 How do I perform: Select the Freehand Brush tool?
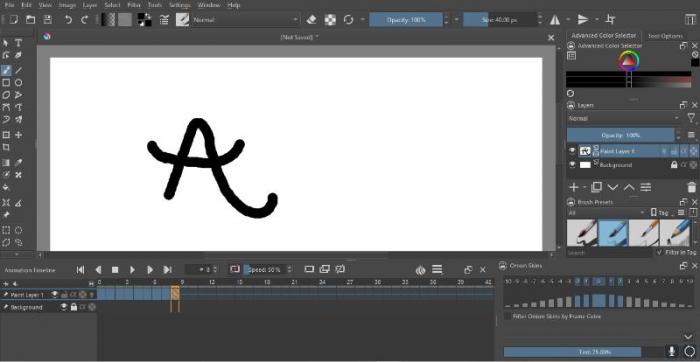[x=6, y=71]
